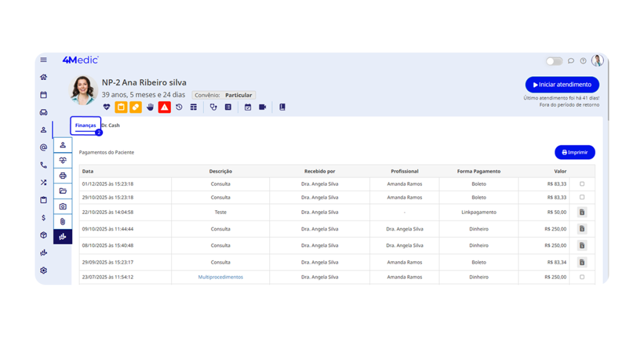644x338 pixels.
Task: Click the paperclip attachments icon
Action: 63,222
